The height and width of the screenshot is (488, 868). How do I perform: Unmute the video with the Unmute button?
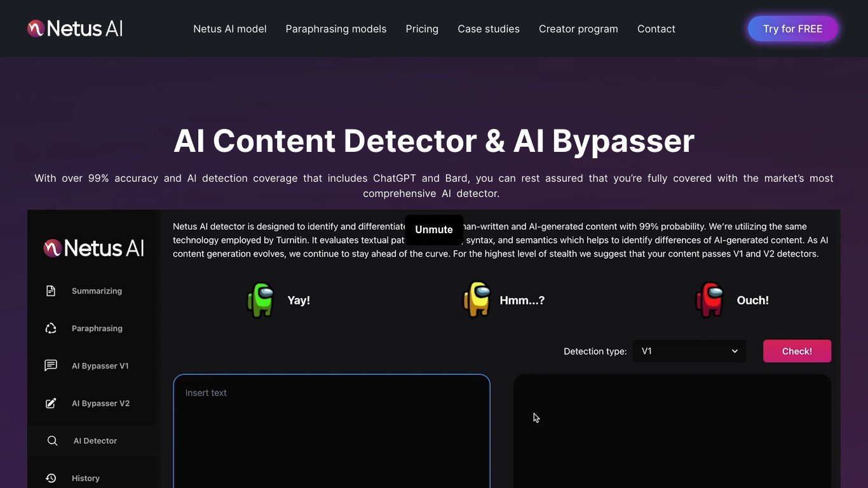pyautogui.click(x=434, y=230)
